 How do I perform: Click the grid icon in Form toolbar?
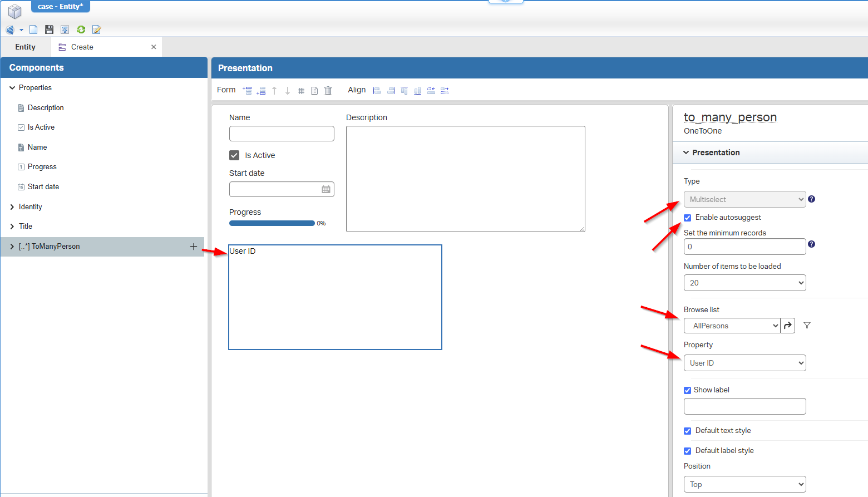(x=301, y=90)
